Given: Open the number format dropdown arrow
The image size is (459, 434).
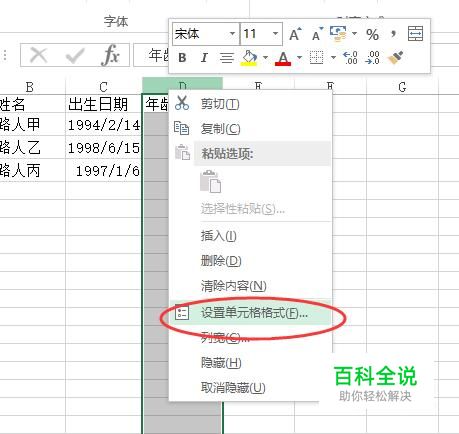Looking at the screenshot, I should tap(354, 33).
